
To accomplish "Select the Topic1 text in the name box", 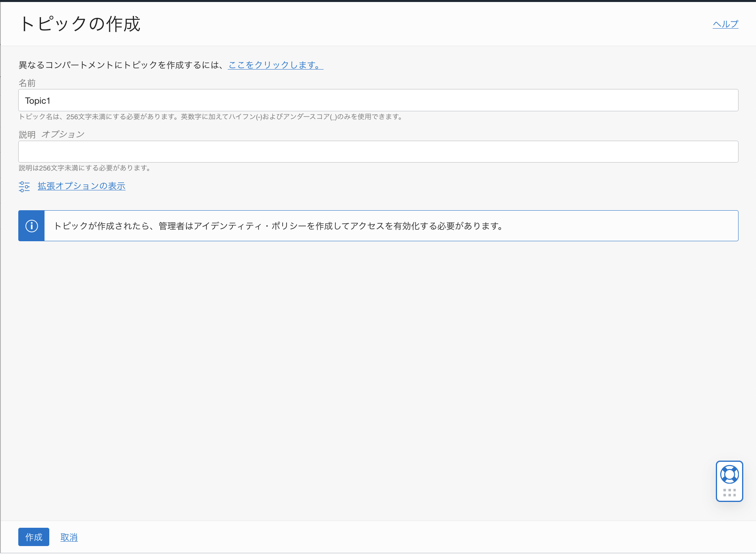I will click(37, 101).
